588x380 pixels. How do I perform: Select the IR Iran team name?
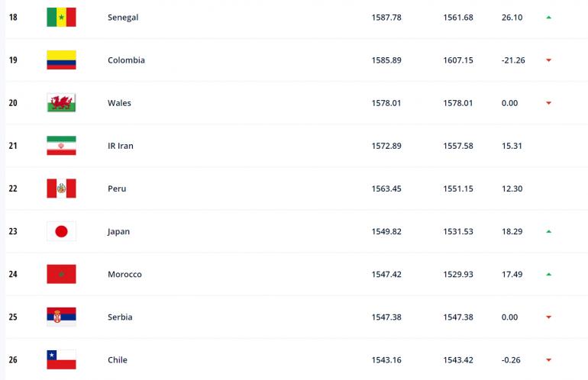click(121, 146)
